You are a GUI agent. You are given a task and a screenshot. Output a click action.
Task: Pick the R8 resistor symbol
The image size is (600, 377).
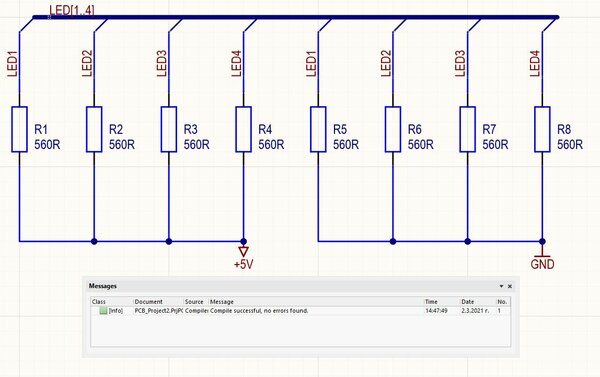(x=542, y=129)
